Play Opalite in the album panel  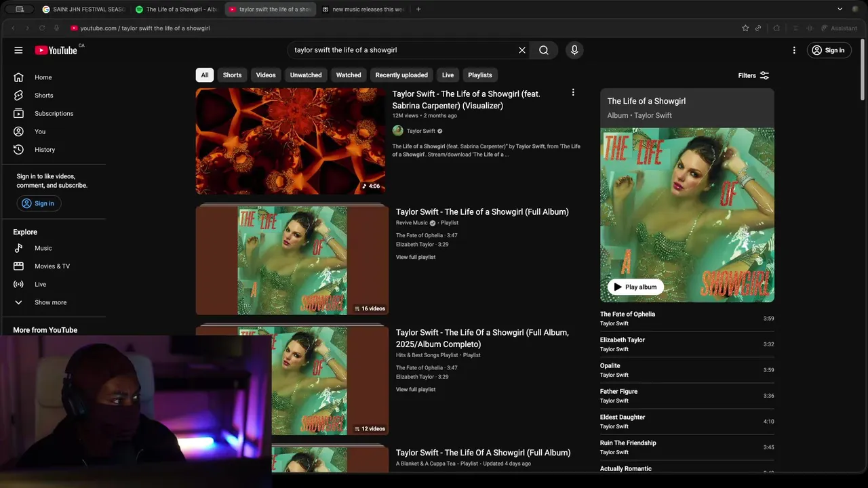click(x=687, y=370)
